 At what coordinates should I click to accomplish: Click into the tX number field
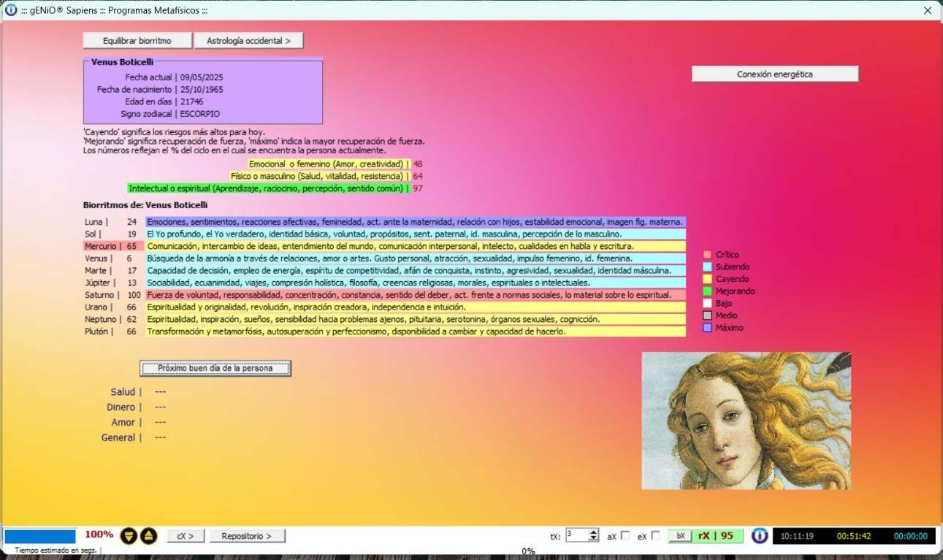[x=576, y=535]
